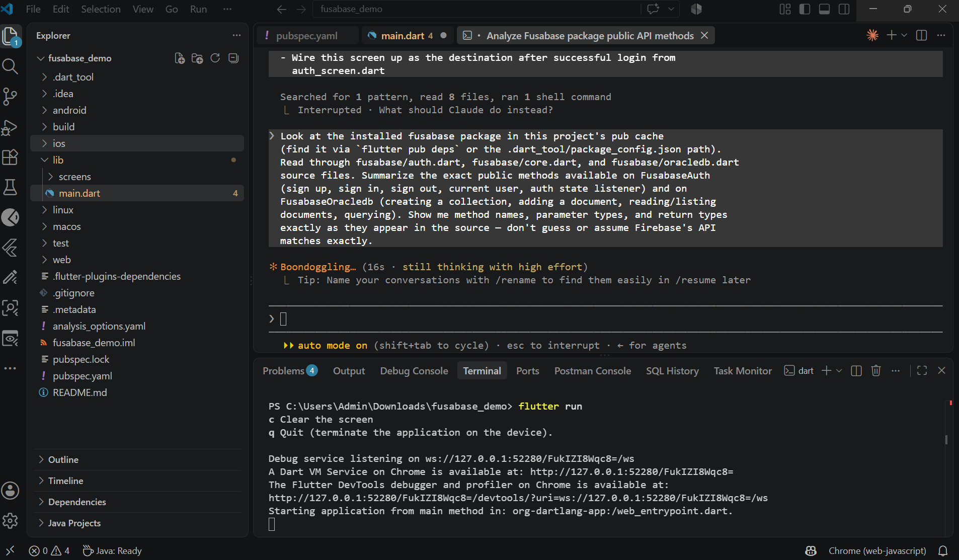Image resolution: width=959 pixels, height=560 pixels.
Task: Open Accounts icon in activity bar
Action: (x=11, y=491)
